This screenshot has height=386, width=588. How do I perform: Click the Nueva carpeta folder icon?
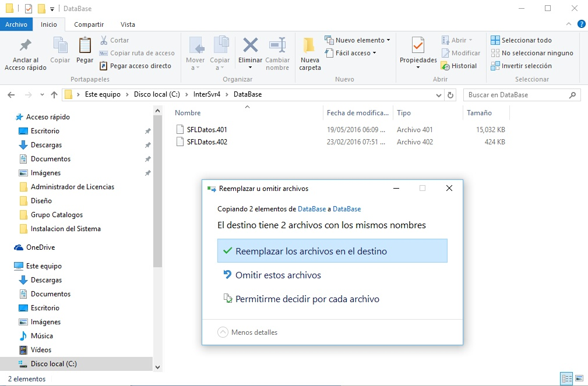click(309, 45)
